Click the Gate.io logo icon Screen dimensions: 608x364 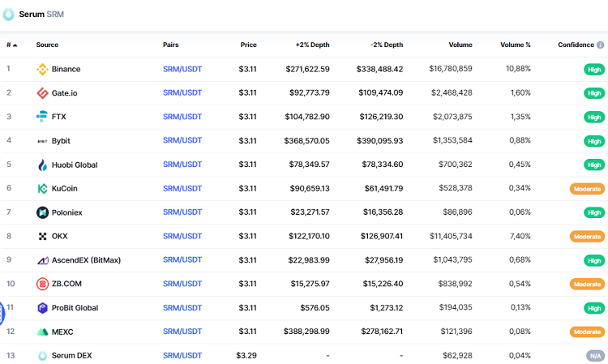coord(43,93)
